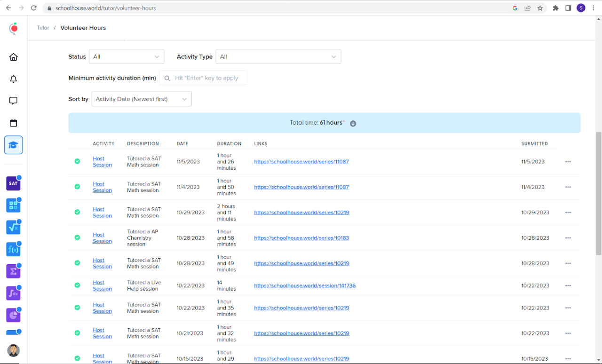
Task: Click the Tutor breadcrumb link
Action: click(x=43, y=28)
